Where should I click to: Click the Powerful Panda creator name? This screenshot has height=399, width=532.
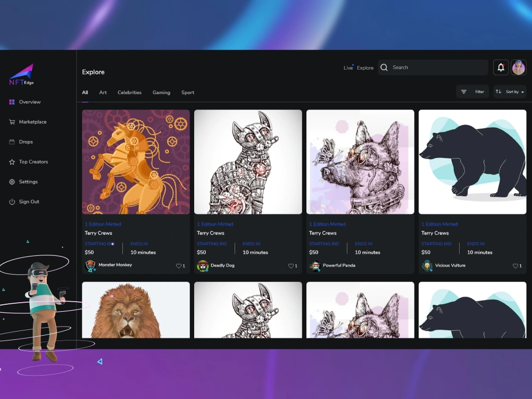point(339,265)
